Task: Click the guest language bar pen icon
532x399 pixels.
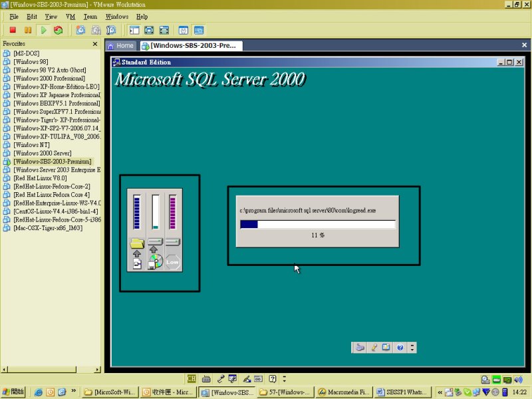Action: coord(374,347)
